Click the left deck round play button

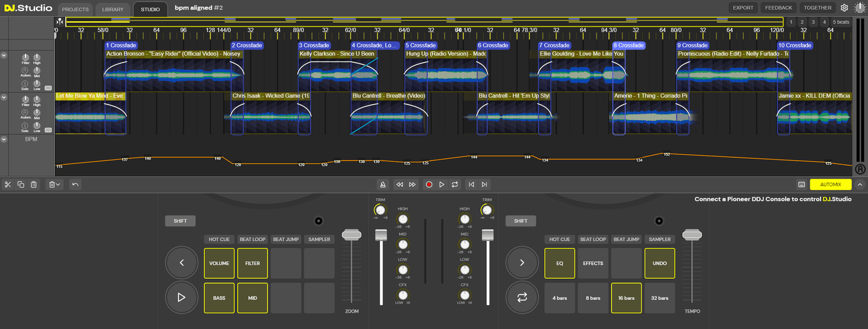(x=182, y=297)
